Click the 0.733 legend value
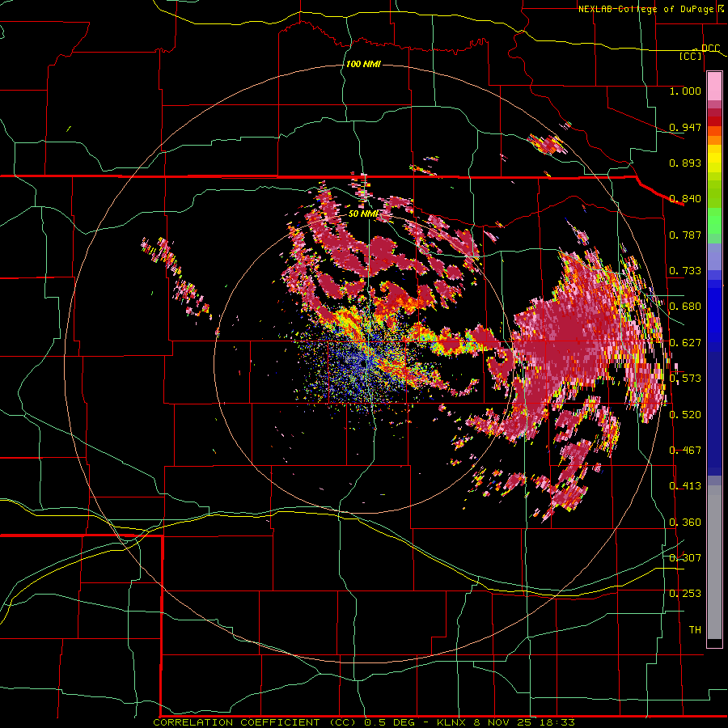 click(x=685, y=271)
